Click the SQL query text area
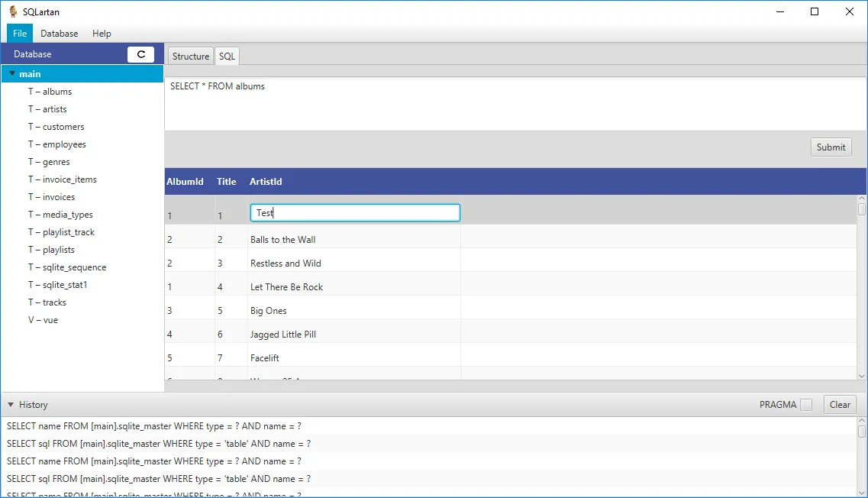This screenshot has width=868, height=498. pos(515,104)
